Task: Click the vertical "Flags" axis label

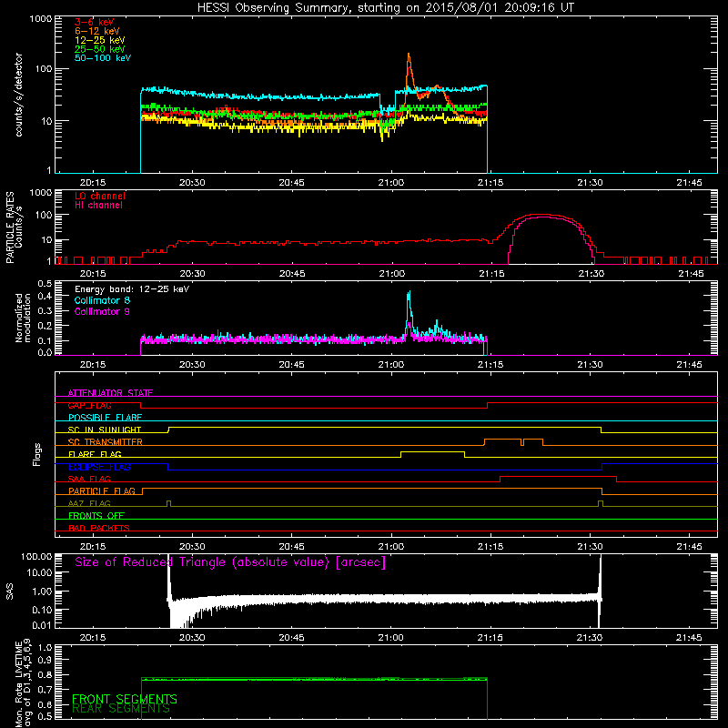Action: [37, 454]
